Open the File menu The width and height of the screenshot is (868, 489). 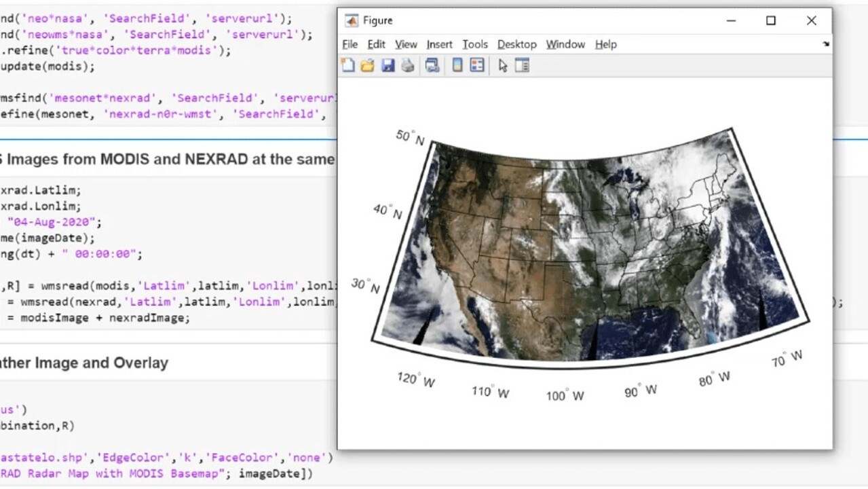pos(350,44)
